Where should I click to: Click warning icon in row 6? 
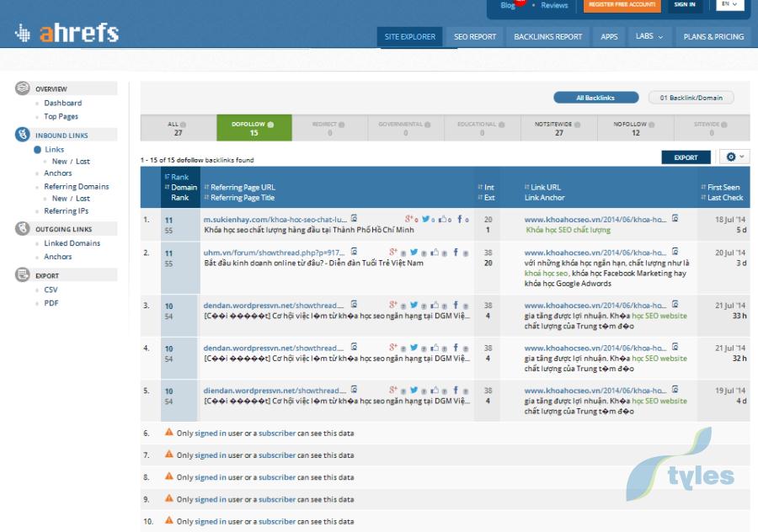coord(168,432)
